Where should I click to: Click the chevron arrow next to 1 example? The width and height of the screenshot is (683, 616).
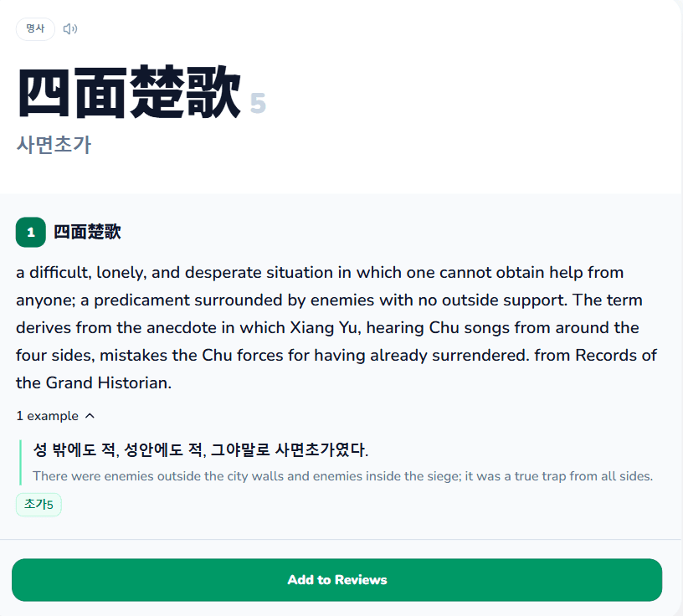(90, 416)
